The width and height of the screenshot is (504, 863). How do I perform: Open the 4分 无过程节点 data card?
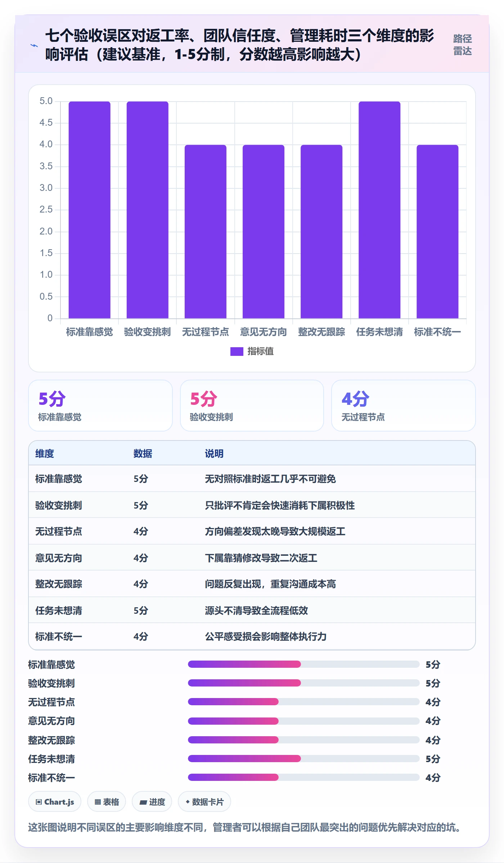click(404, 406)
